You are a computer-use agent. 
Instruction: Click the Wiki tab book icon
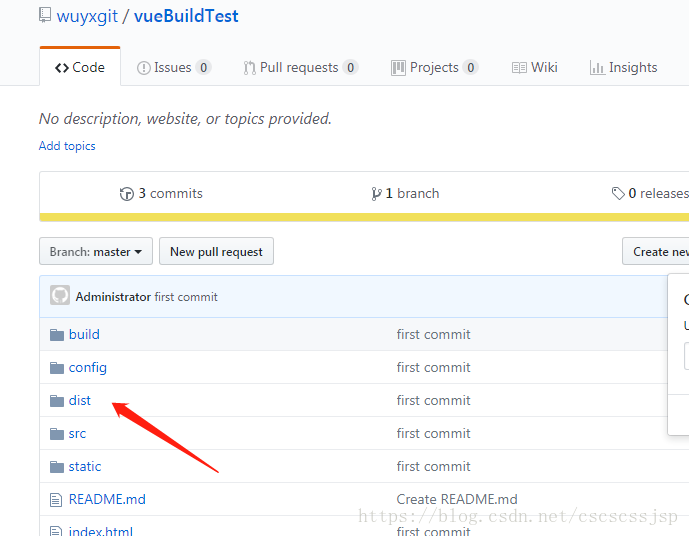(x=519, y=68)
